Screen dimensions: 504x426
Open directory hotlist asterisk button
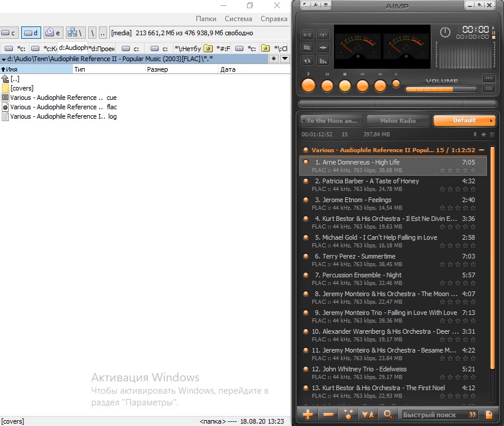273,59
